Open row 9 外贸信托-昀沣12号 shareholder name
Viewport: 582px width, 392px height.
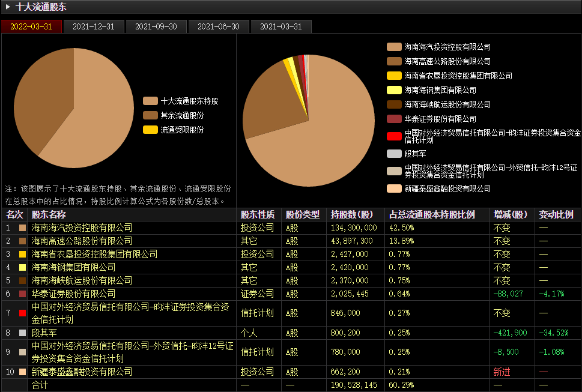click(133, 352)
